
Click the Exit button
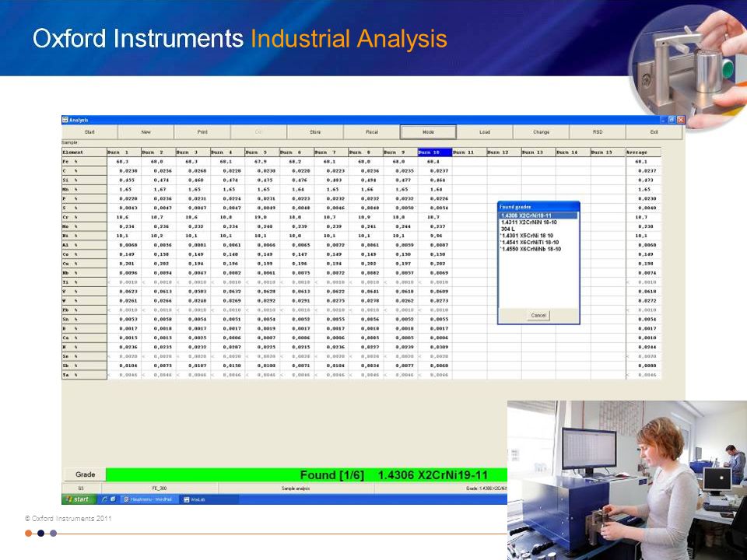pyautogui.click(x=654, y=132)
